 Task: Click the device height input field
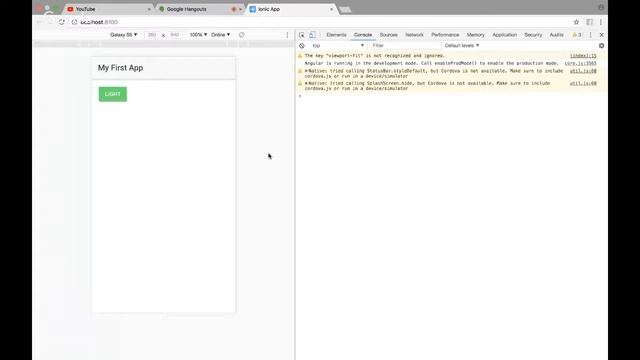coord(175,35)
